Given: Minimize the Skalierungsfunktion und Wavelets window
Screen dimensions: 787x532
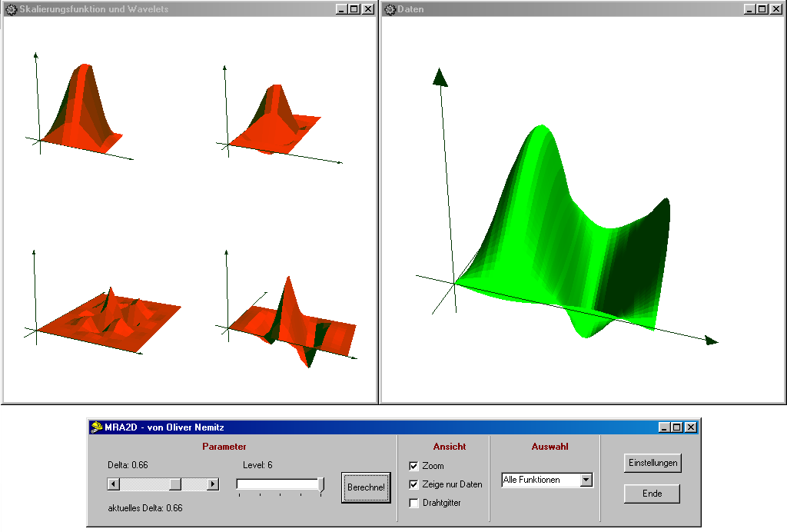Looking at the screenshot, I should [341, 9].
